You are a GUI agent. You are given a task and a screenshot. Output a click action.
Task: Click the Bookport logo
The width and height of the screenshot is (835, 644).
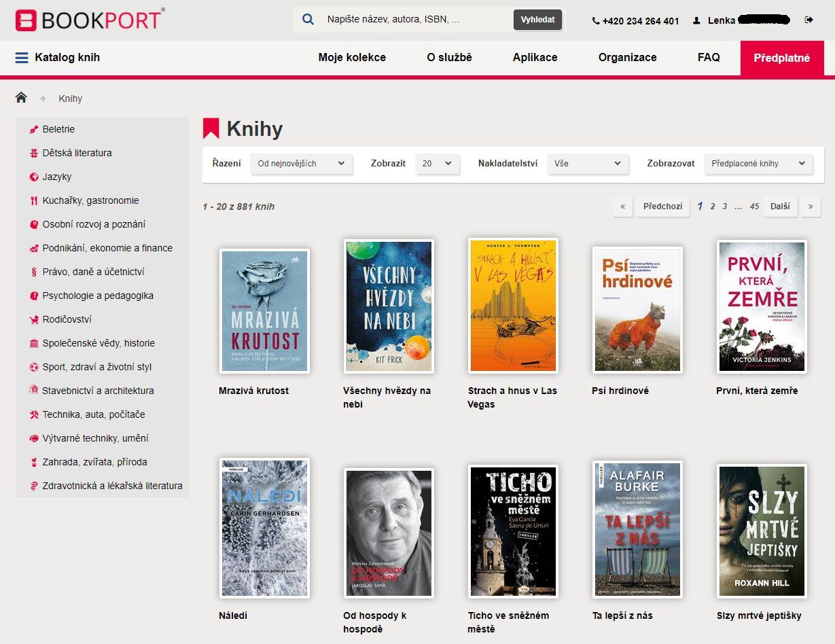90,20
